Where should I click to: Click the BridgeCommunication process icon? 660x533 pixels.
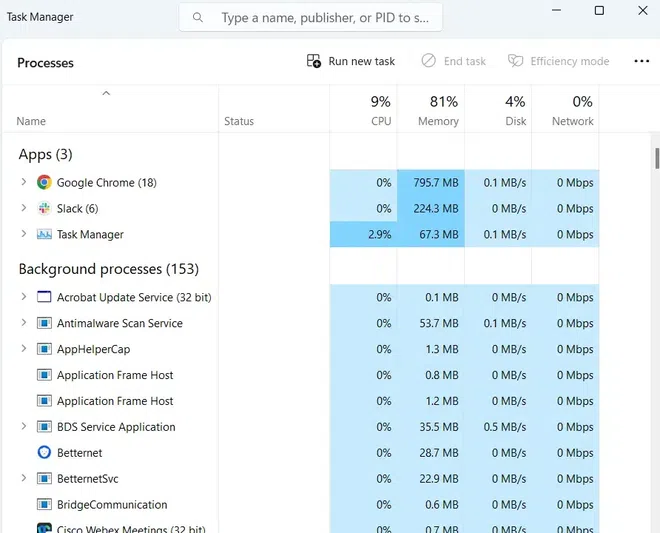[44, 504]
